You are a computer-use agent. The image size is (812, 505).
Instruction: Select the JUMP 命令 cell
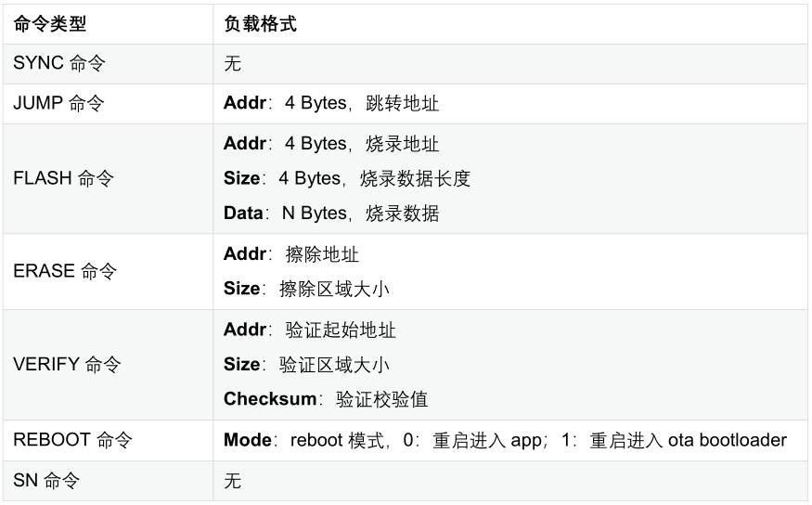pyautogui.click(x=108, y=104)
